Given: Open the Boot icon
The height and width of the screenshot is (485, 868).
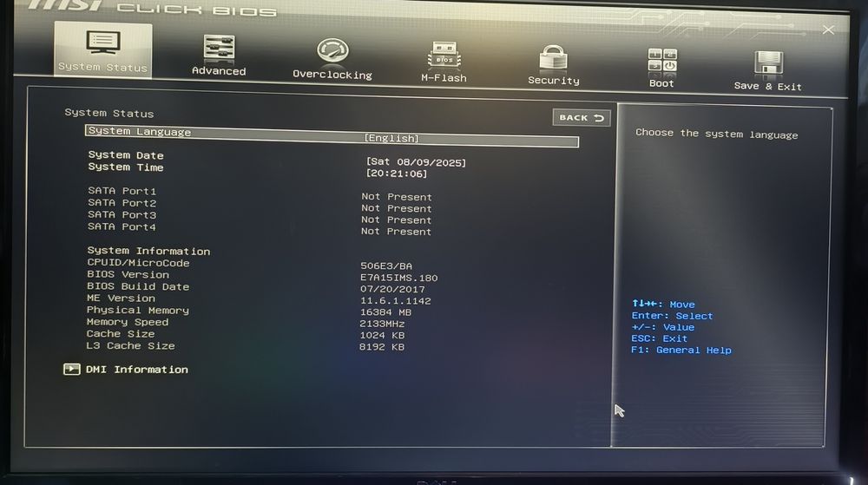Looking at the screenshot, I should (x=662, y=60).
